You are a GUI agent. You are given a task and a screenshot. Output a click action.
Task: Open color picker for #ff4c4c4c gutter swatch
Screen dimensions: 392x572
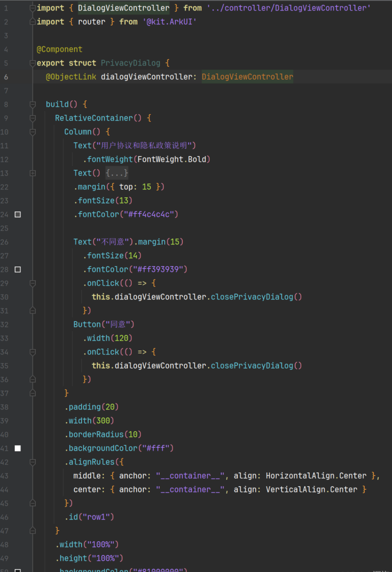(x=18, y=214)
